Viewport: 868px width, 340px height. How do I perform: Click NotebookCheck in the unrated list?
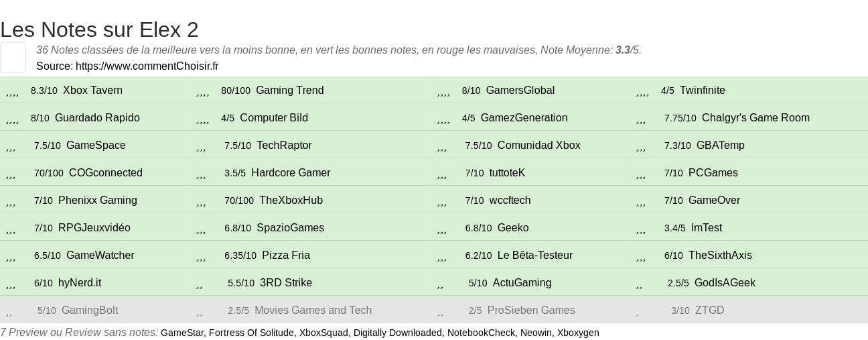(x=481, y=333)
